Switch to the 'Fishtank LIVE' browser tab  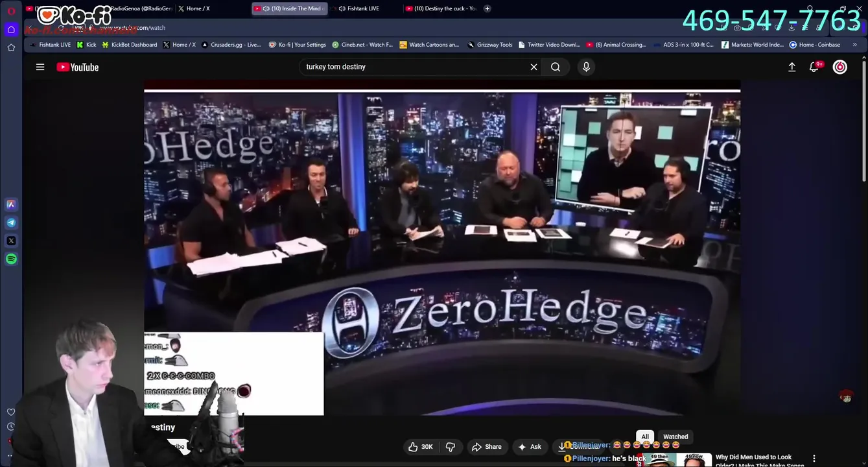click(x=363, y=8)
